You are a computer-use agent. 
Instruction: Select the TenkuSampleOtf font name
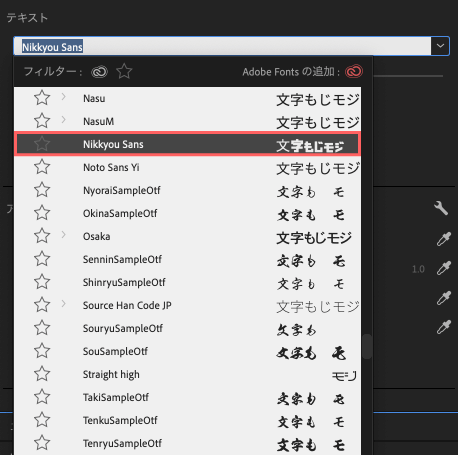pos(120,420)
